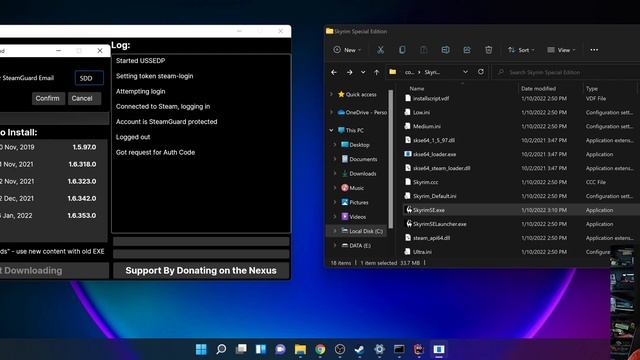Open the Chat icon on the taskbar
The width and height of the screenshot is (640, 360).
coord(280,349)
